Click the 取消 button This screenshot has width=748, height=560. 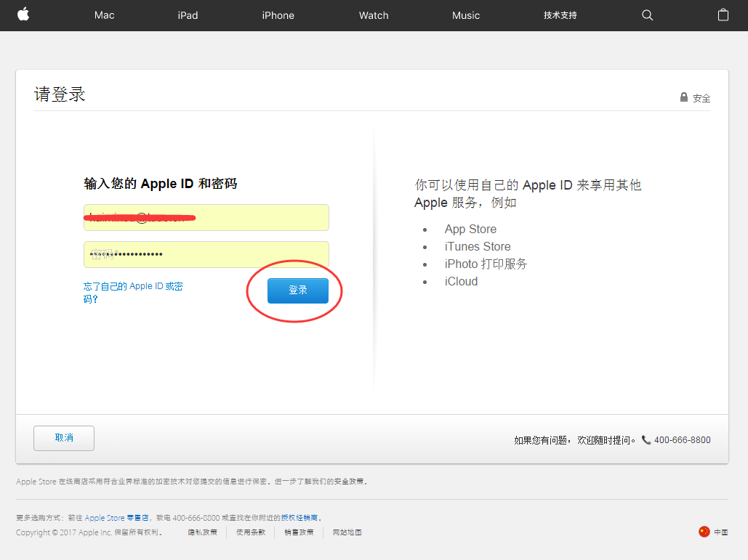64,438
